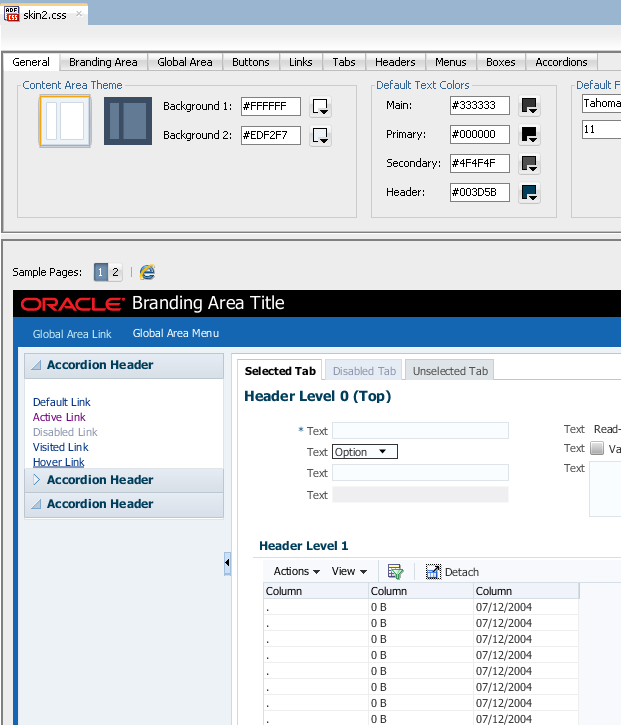The width and height of the screenshot is (621, 725).
Task: Select sample page 1 button
Action: tap(101, 272)
